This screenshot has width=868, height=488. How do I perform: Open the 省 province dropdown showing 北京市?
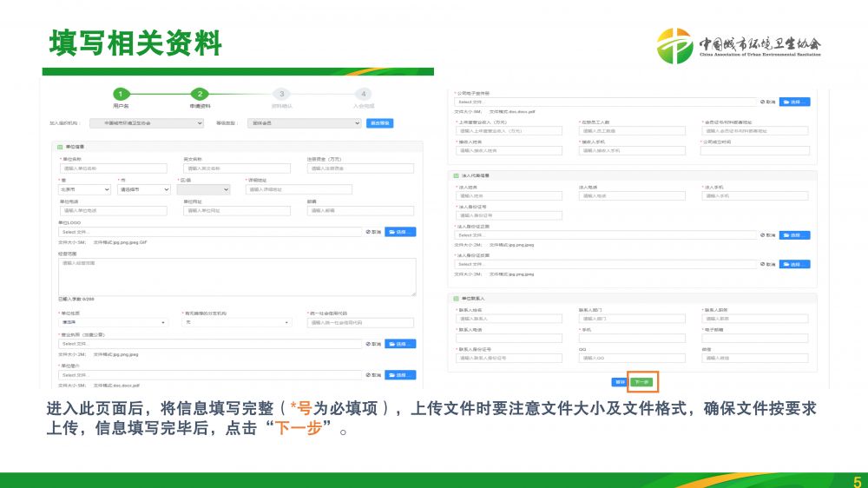click(x=84, y=188)
